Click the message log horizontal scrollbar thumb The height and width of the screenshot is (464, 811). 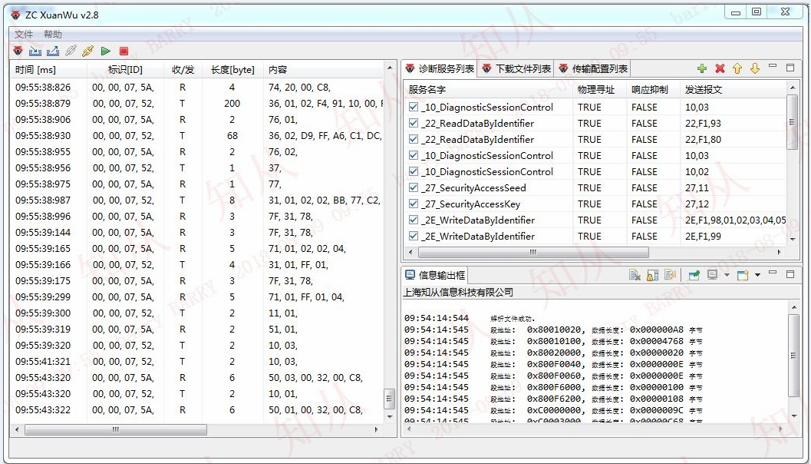click(116, 429)
